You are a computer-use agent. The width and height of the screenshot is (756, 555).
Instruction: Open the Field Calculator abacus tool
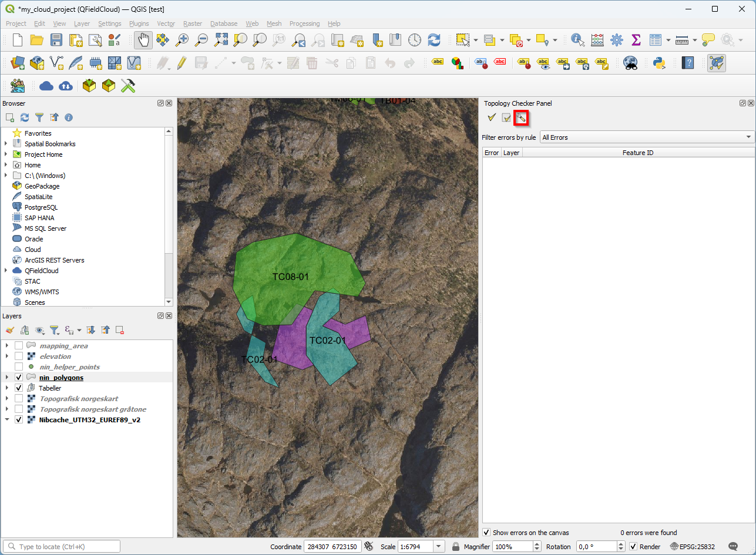pyautogui.click(x=597, y=40)
